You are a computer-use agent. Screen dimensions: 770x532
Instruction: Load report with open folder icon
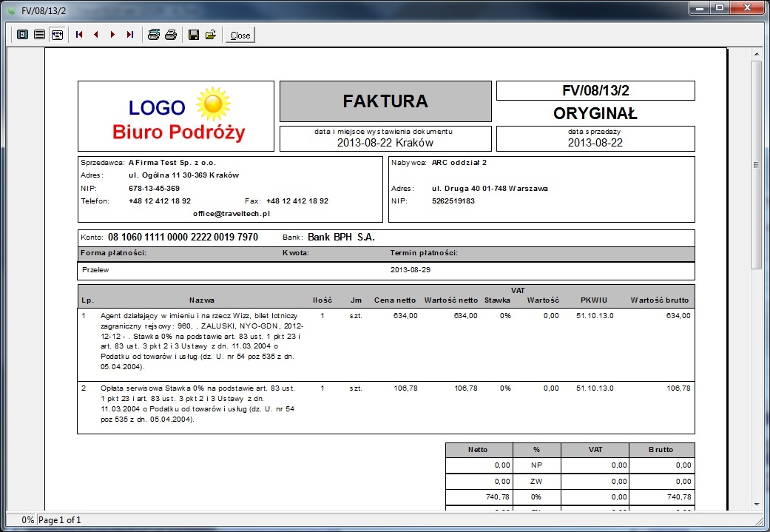coord(211,35)
